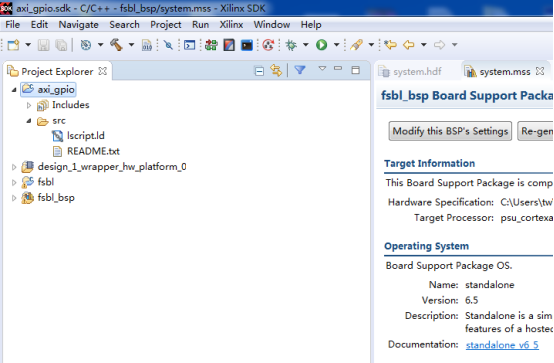Open the New dropdown arrow

28,45
